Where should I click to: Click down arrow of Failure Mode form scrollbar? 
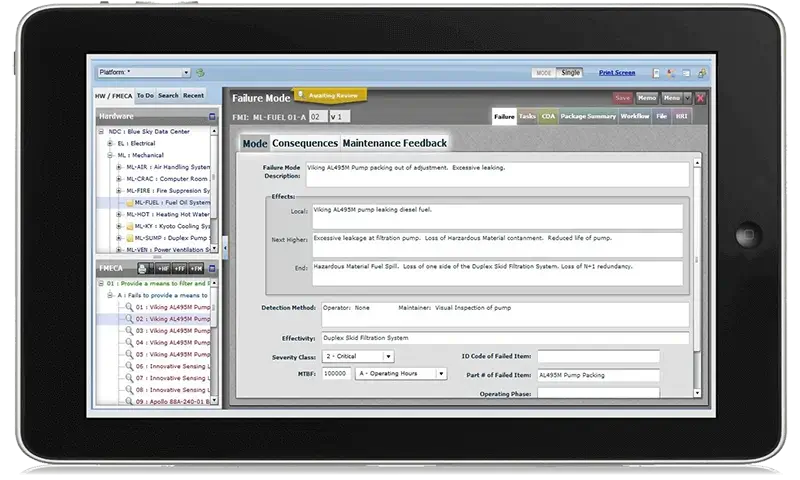coord(697,393)
